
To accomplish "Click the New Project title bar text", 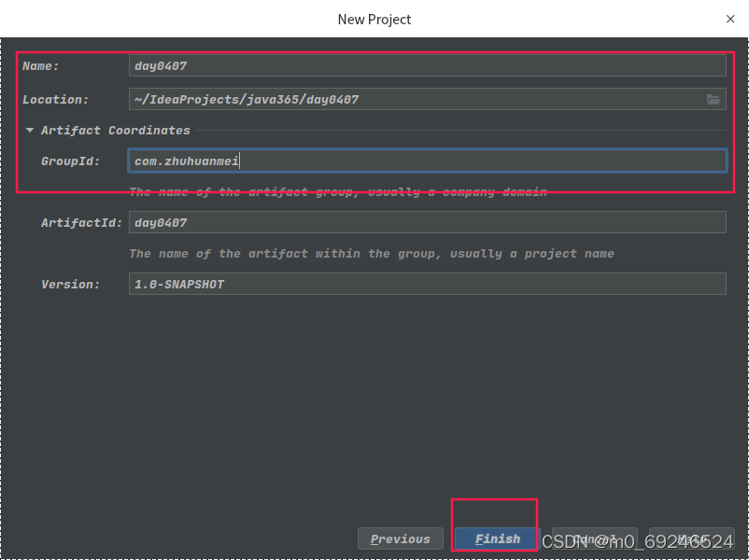I will click(x=374, y=19).
